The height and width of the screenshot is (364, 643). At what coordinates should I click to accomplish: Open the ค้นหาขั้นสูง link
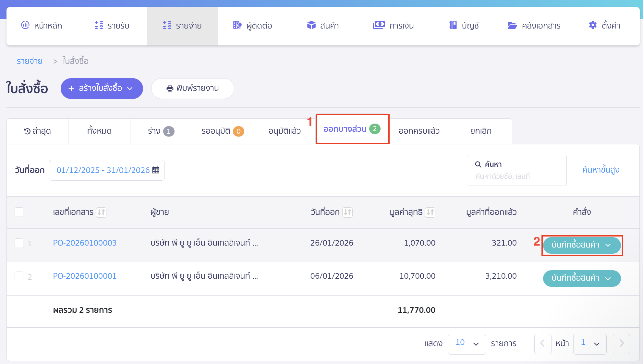click(601, 170)
